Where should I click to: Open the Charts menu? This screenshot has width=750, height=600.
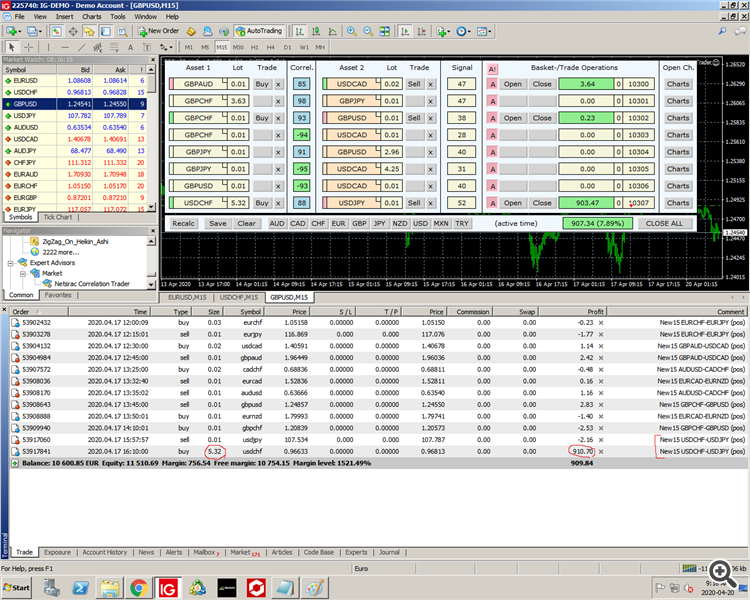[x=91, y=17]
